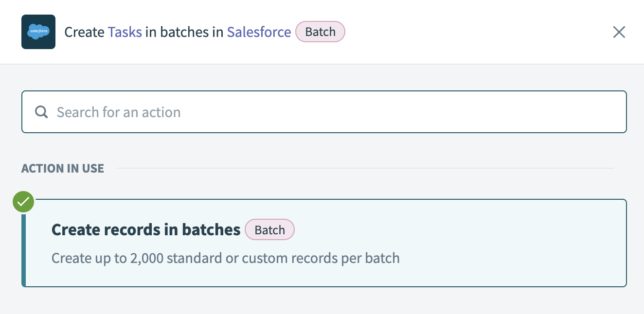
Task: Click the word 'Create' in the header title
Action: [84, 32]
